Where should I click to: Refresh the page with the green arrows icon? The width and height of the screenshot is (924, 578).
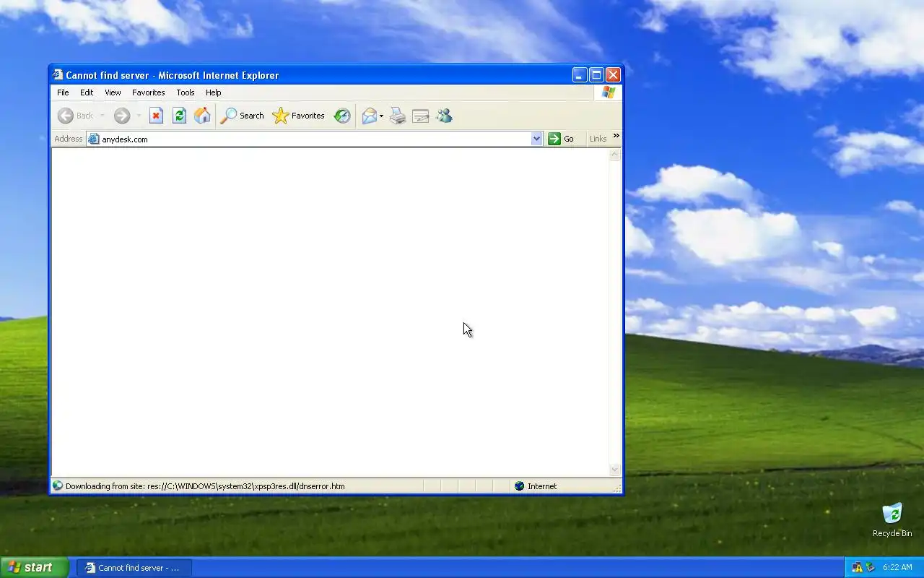pyautogui.click(x=179, y=116)
